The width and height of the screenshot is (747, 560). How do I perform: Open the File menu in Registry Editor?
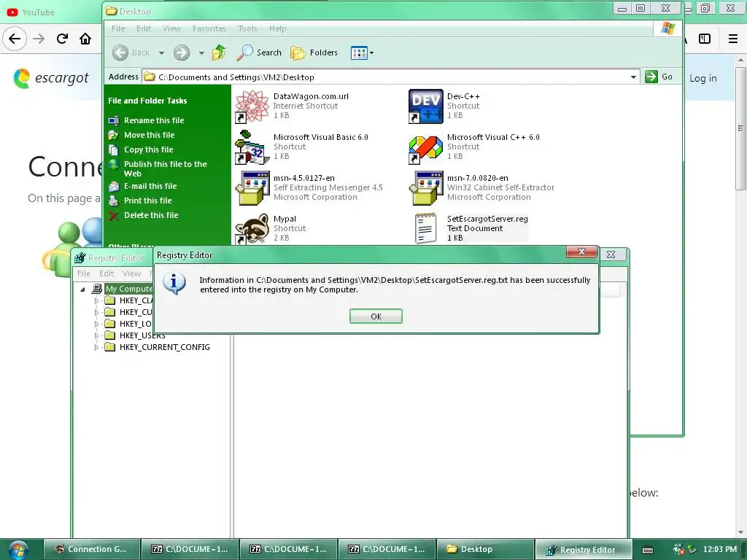coord(84,273)
